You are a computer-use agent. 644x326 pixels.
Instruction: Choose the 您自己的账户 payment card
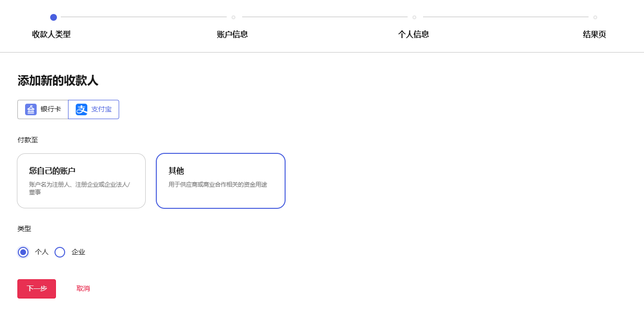click(81, 181)
